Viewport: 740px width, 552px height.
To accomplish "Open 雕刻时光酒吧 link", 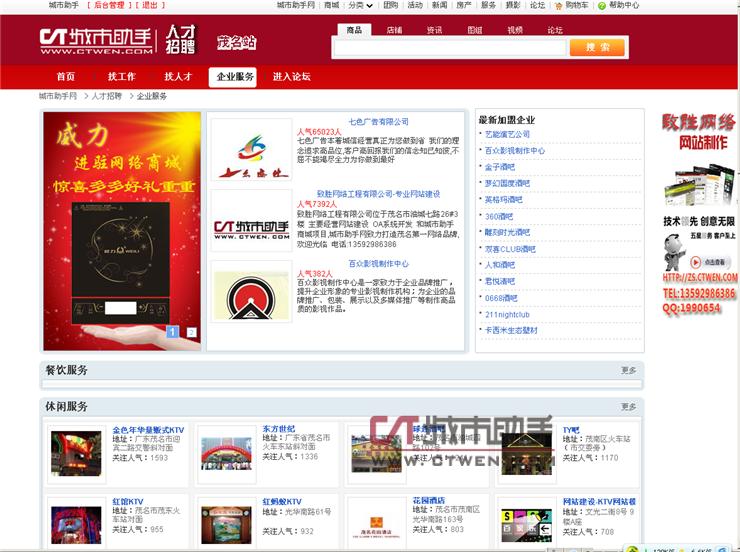I will pos(507,233).
